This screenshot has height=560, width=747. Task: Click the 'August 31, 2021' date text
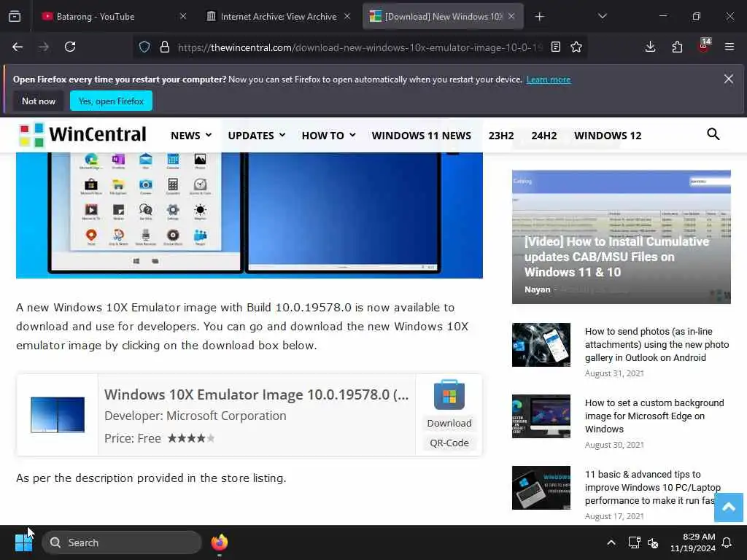tap(614, 373)
